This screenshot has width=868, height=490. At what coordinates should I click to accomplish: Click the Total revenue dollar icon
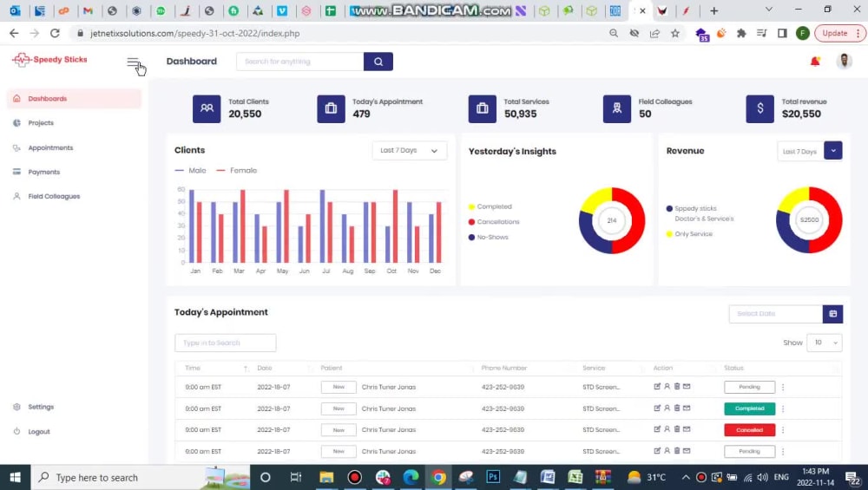point(760,108)
